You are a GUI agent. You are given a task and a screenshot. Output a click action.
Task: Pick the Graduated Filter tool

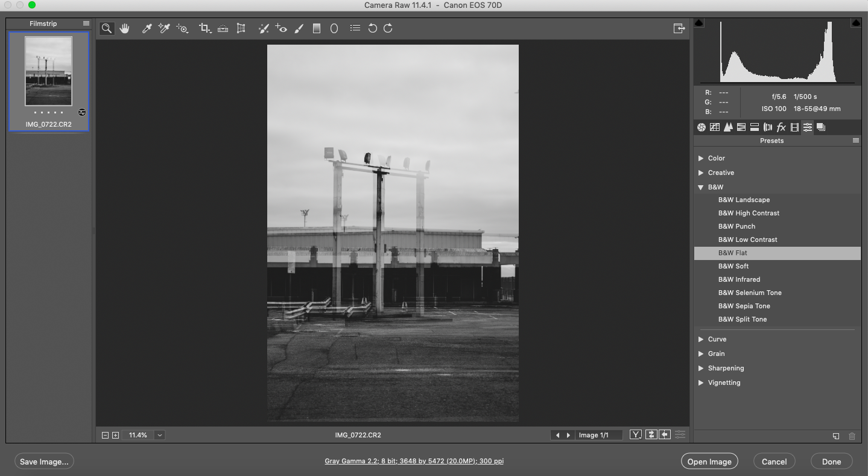tap(316, 28)
